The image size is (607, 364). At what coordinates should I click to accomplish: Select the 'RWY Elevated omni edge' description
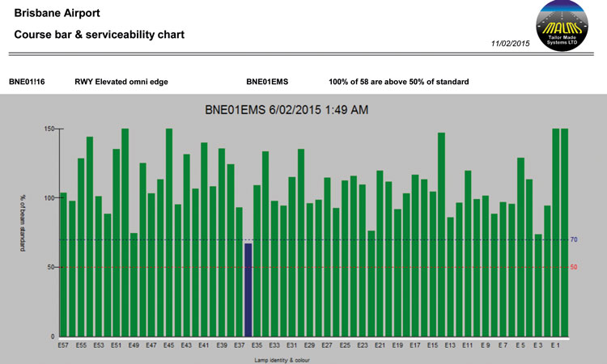pyautogui.click(x=121, y=82)
